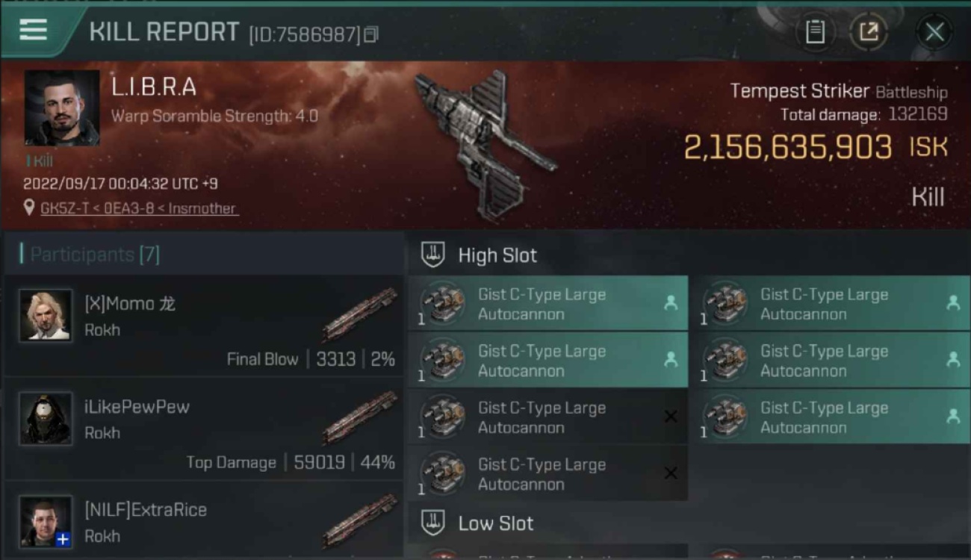
Task: View iLikePewPew participant portrait
Action: click(x=46, y=419)
